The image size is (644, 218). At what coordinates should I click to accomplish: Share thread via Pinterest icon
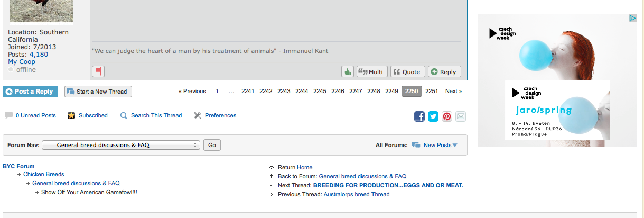[447, 116]
